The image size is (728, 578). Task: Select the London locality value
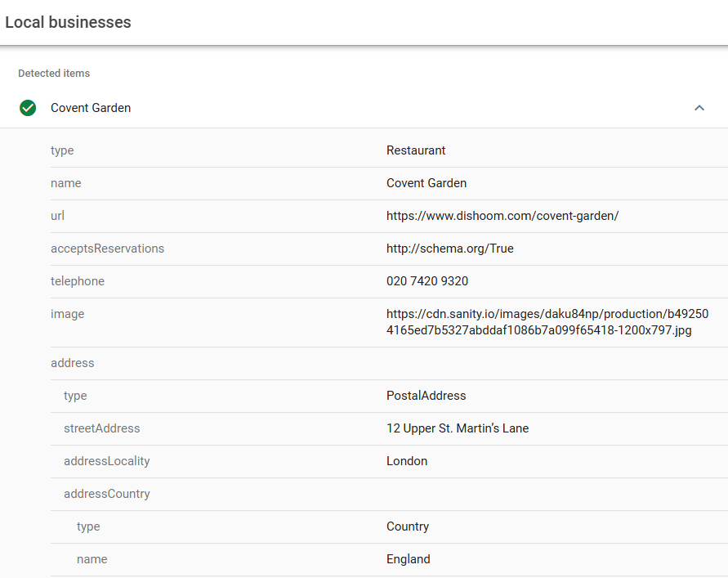[407, 461]
